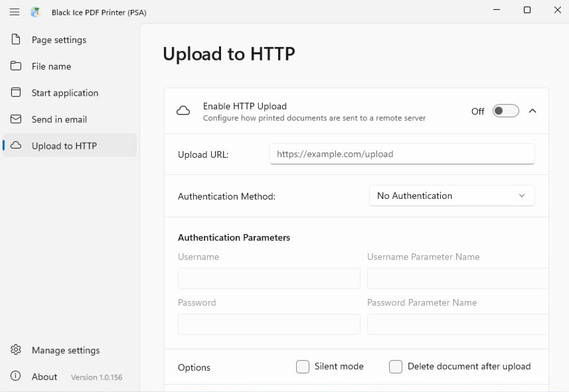This screenshot has width=569, height=392.
Task: Minimize the Black Ice PDF Printer window
Action: [x=497, y=10]
